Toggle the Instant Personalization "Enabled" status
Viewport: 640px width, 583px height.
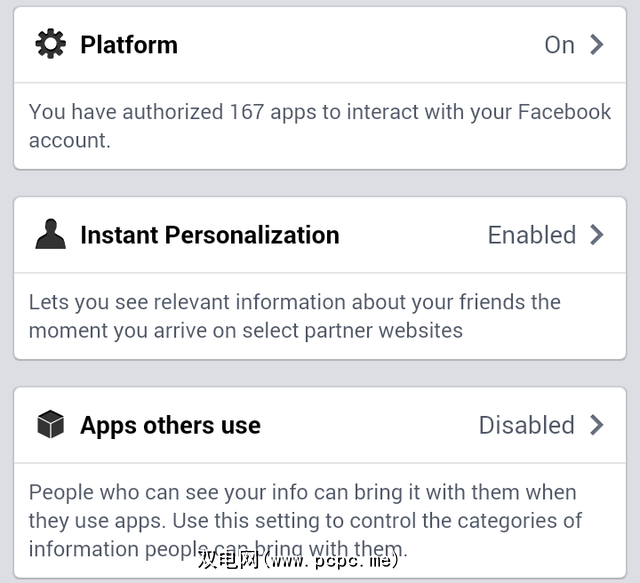click(531, 235)
